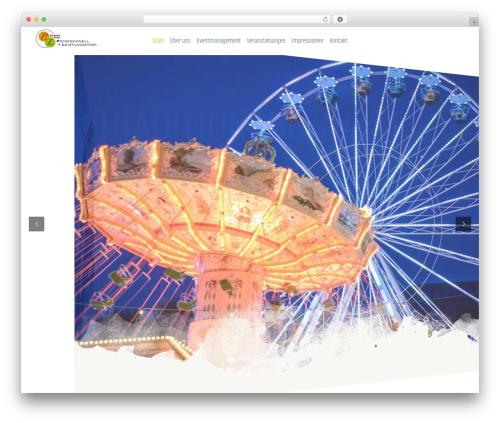500x423 pixels.
Task: Advance slider with the right arrow
Action: (463, 224)
